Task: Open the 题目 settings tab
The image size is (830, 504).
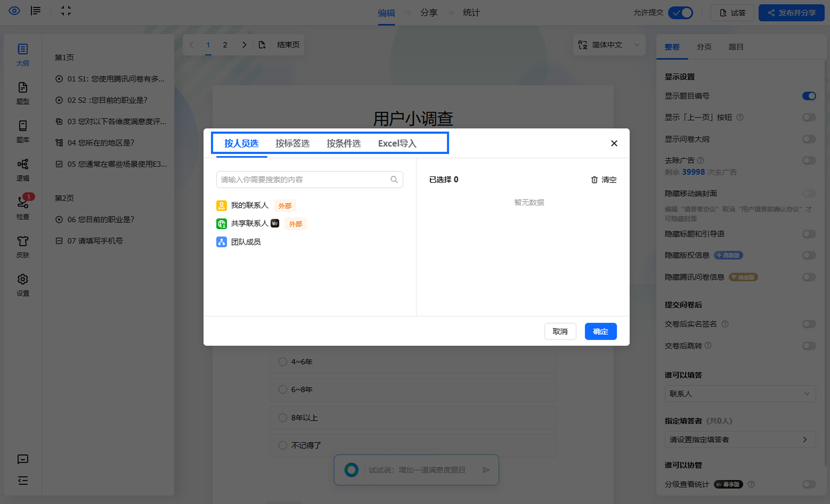Action: pyautogui.click(x=736, y=47)
